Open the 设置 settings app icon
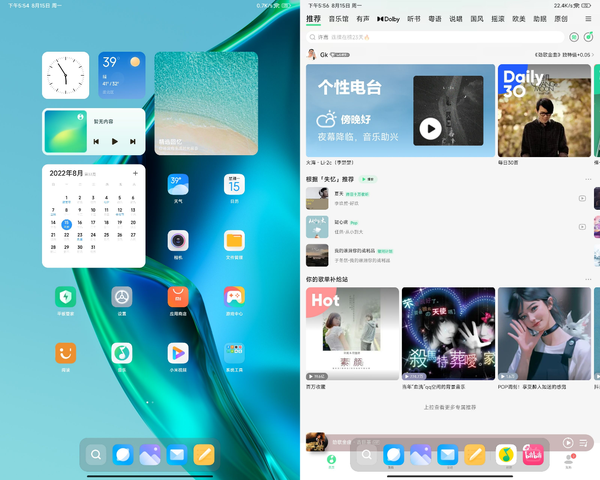 [x=122, y=297]
